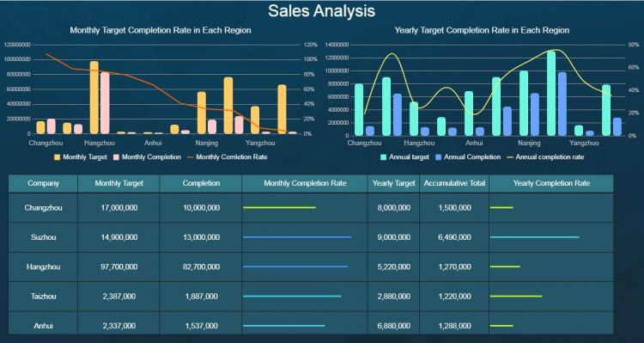Select the Anhui row company cell
The height and width of the screenshot is (343, 644).
point(43,326)
